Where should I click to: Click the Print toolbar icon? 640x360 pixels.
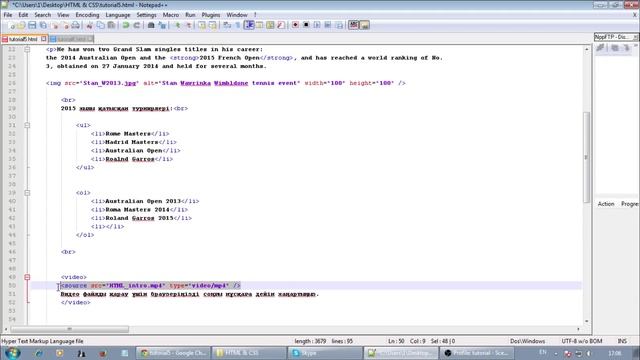coord(76,25)
